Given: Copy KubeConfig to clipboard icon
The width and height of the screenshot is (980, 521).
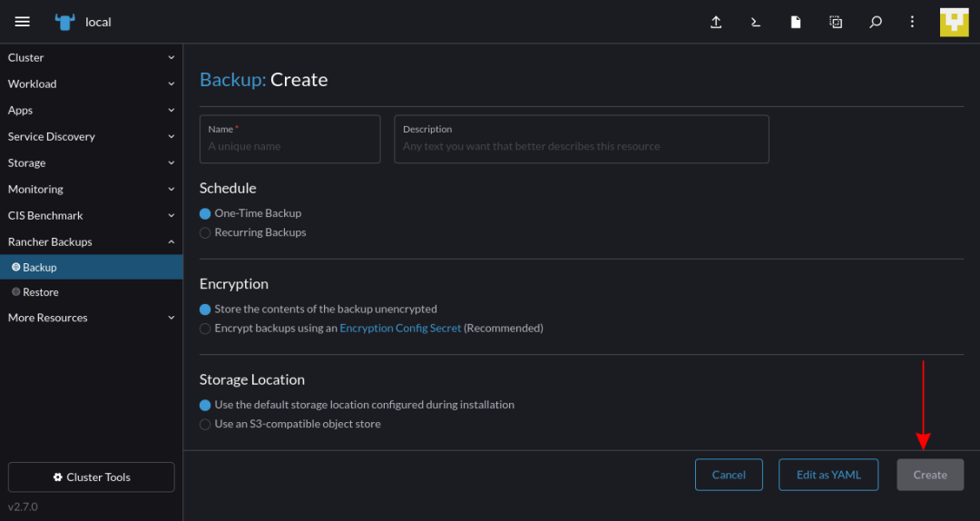Looking at the screenshot, I should tap(836, 22).
